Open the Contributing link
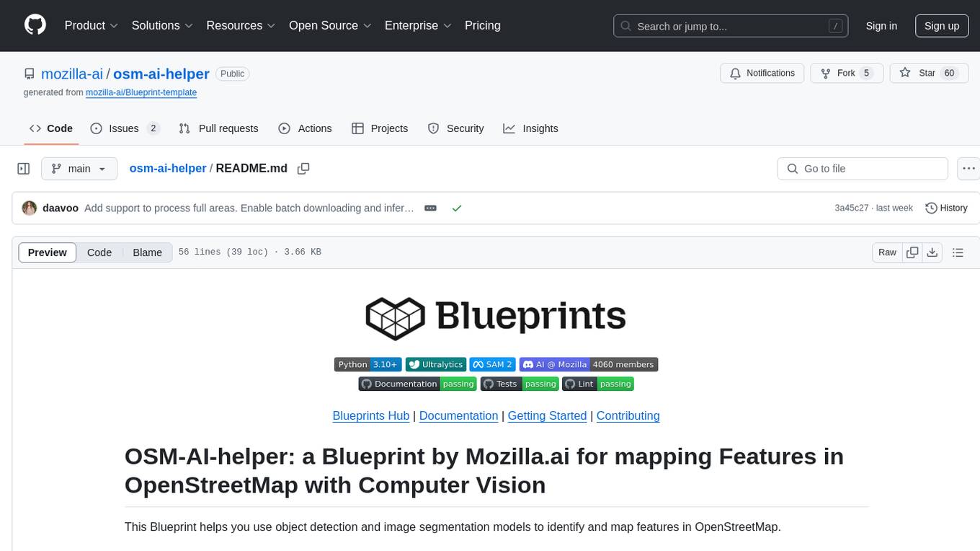The image size is (980, 551). pos(628,416)
